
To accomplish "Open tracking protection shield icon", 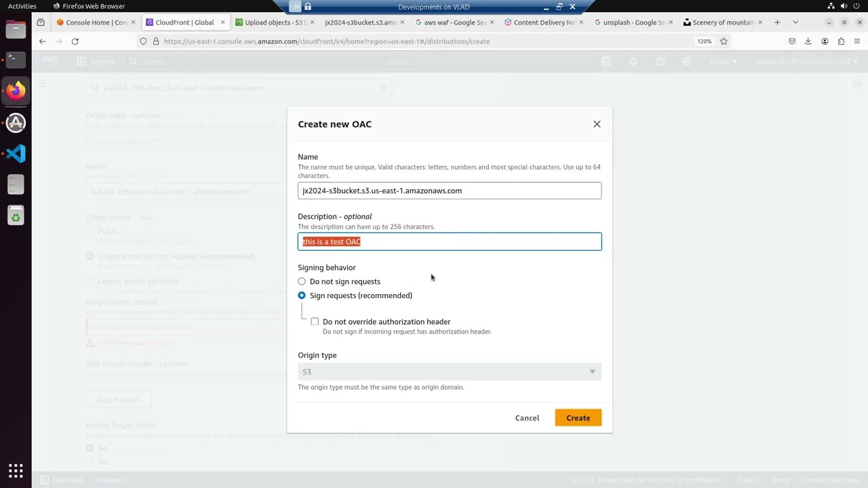I will click(x=143, y=41).
